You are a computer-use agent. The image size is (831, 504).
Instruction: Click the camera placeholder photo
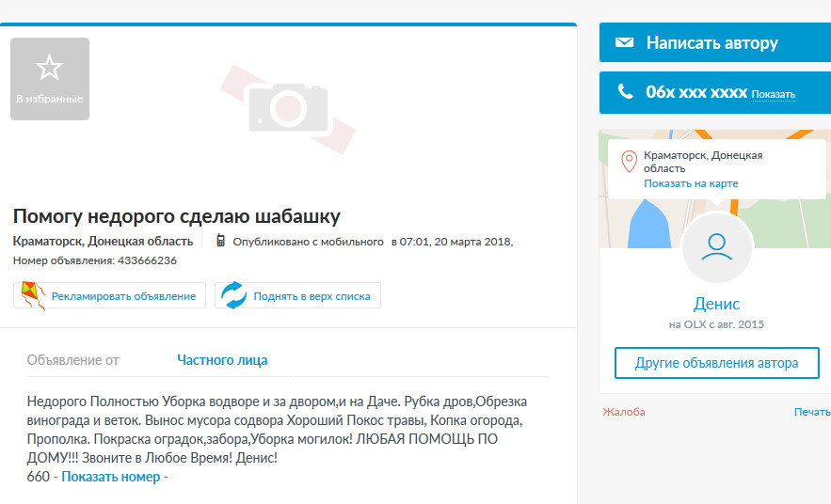[x=288, y=108]
